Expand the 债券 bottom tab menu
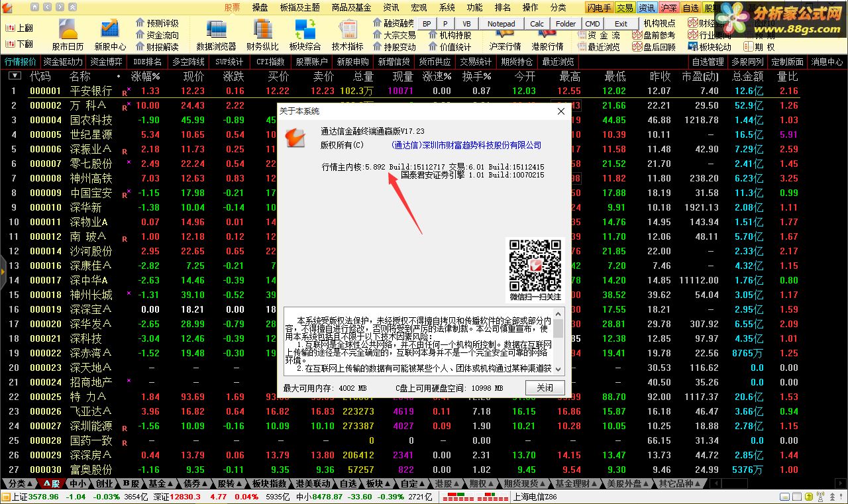848x504 pixels. 195,483
